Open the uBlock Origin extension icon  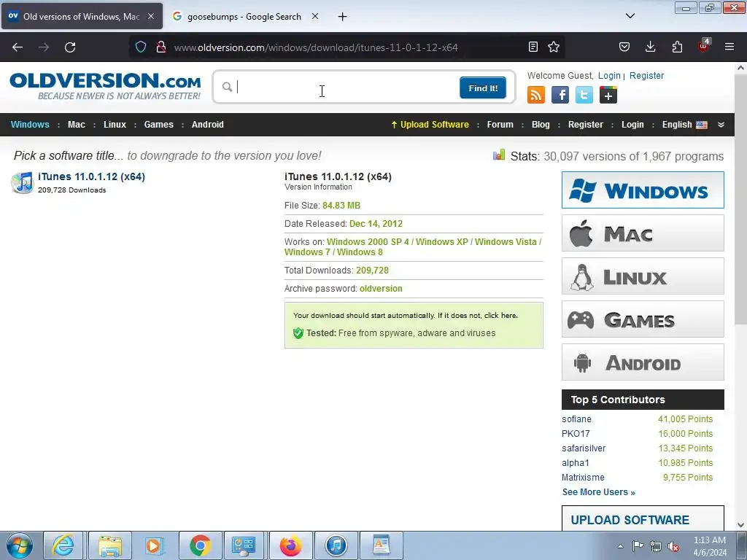click(x=704, y=46)
